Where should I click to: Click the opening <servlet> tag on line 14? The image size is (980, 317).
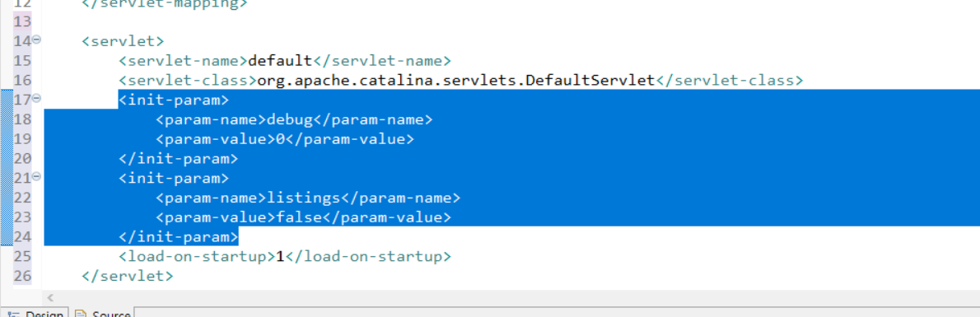pos(123,41)
